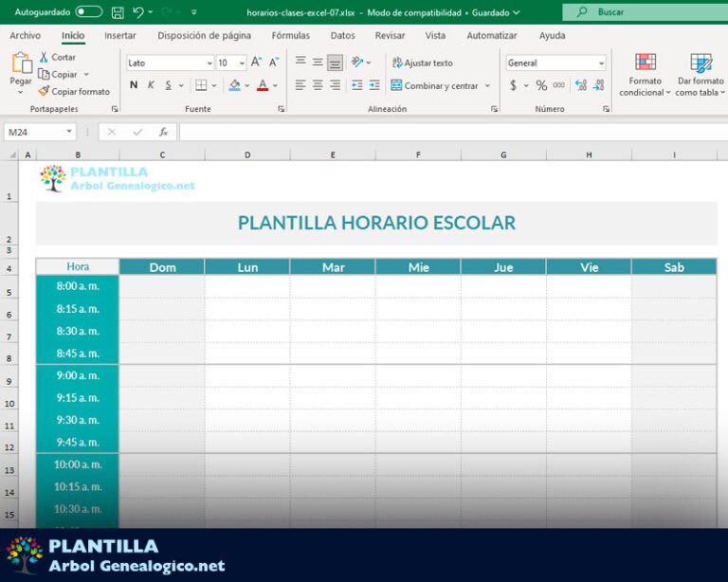Select column header D
This screenshot has width=728, height=582.
tap(247, 155)
